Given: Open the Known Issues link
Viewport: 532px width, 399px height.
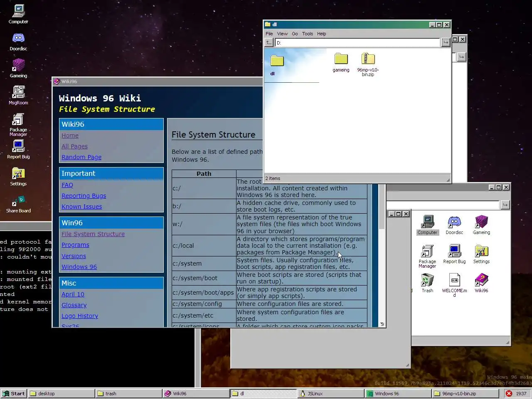Looking at the screenshot, I should (x=81, y=207).
